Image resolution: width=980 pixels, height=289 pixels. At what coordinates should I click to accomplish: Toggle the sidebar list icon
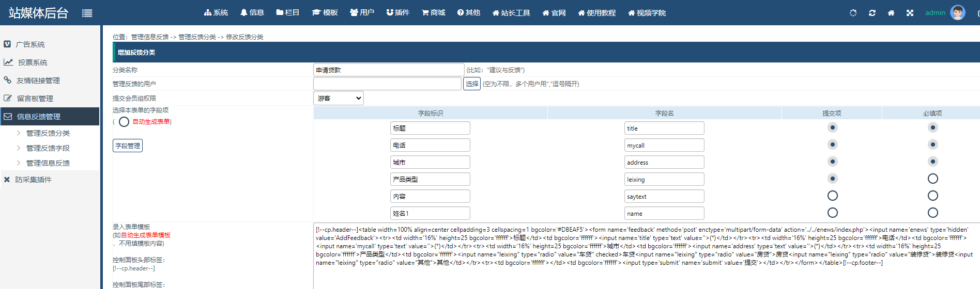(87, 13)
